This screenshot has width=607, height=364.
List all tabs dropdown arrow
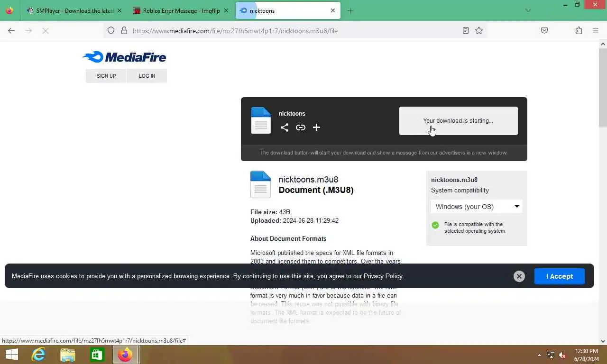pos(528,10)
